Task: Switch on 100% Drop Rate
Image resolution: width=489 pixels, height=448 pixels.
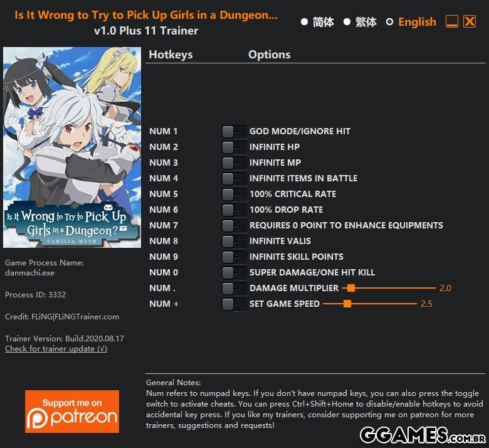Action: point(234,210)
